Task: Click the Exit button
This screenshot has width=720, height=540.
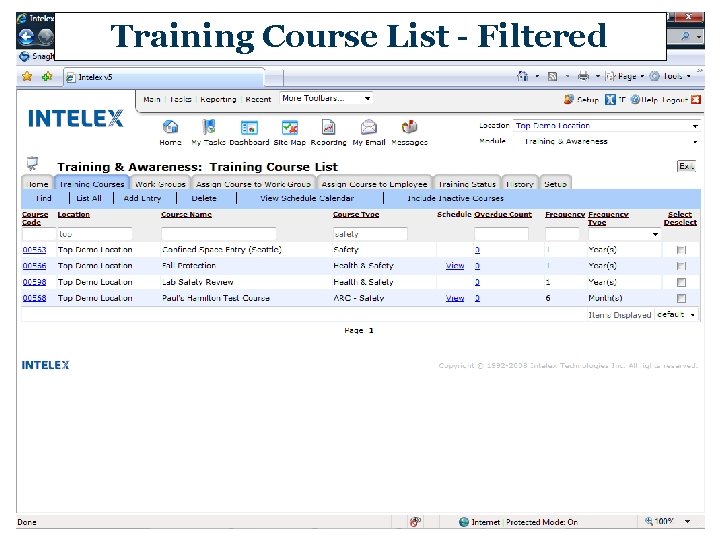Action: tap(686, 166)
